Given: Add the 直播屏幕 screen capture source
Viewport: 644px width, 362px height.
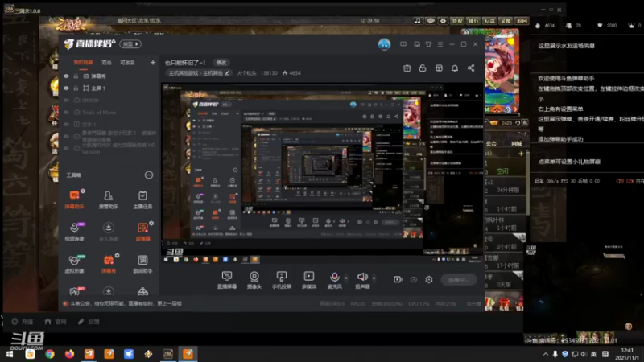Looking at the screenshot, I should pyautogui.click(x=227, y=280).
